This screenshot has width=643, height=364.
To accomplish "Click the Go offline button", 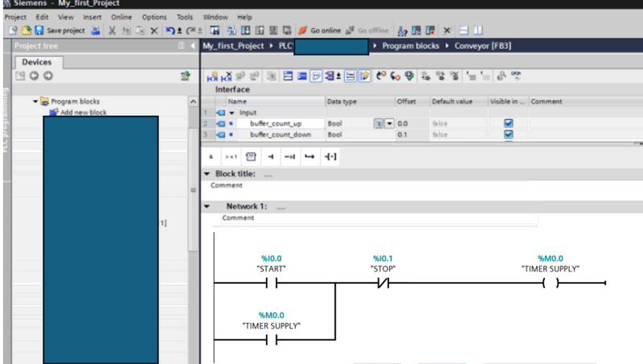I will tap(367, 31).
